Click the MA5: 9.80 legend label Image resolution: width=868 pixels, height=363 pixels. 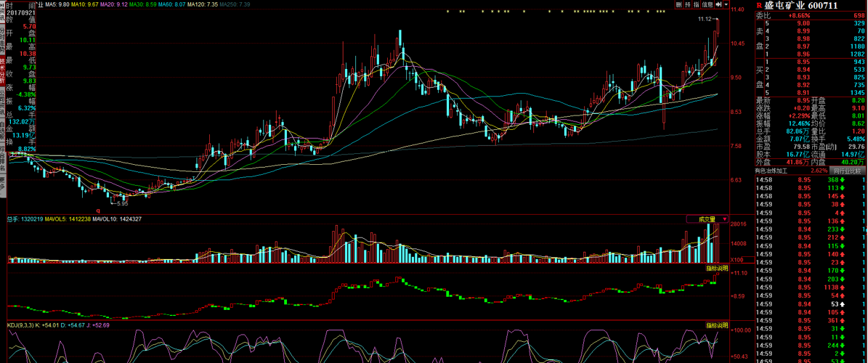coord(57,4)
